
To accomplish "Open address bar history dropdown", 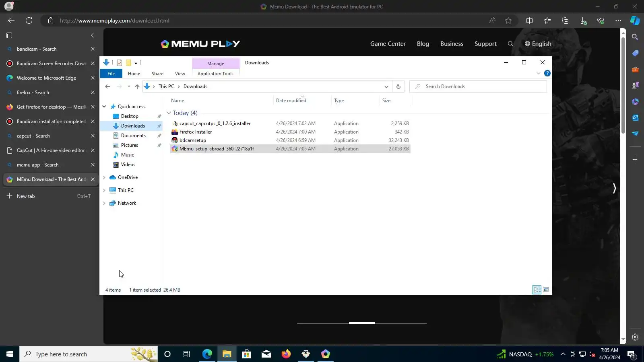I will point(386,86).
